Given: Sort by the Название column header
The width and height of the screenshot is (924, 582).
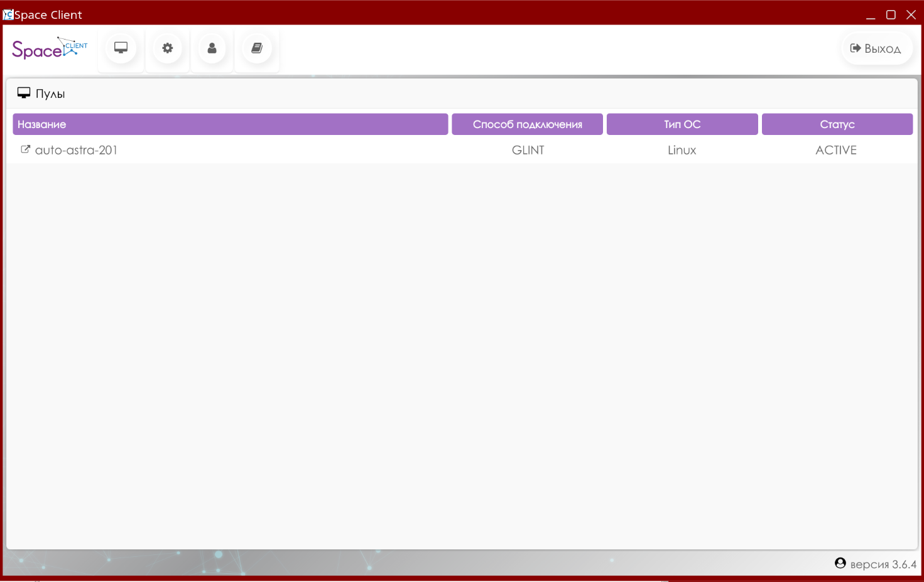Looking at the screenshot, I should (x=230, y=124).
